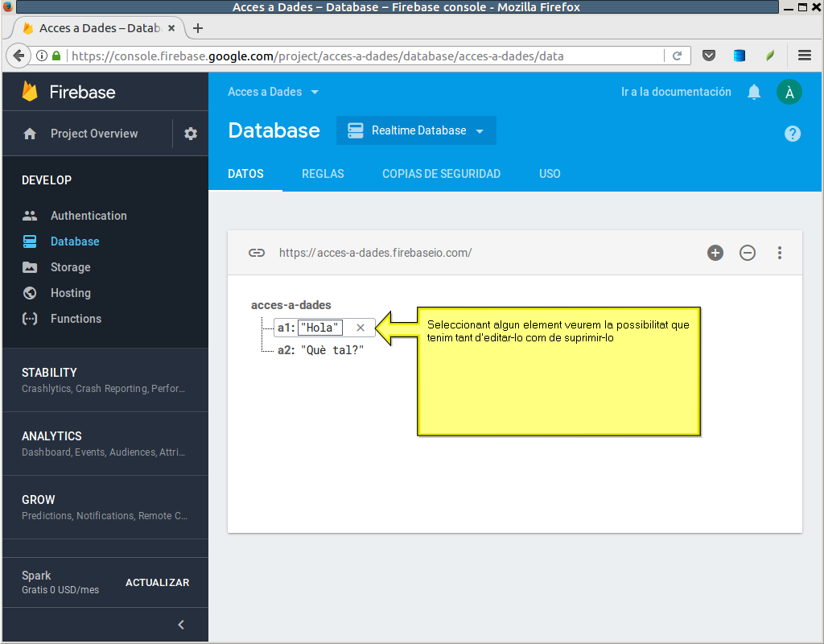Select the acces-a-dades root node

[x=291, y=305]
